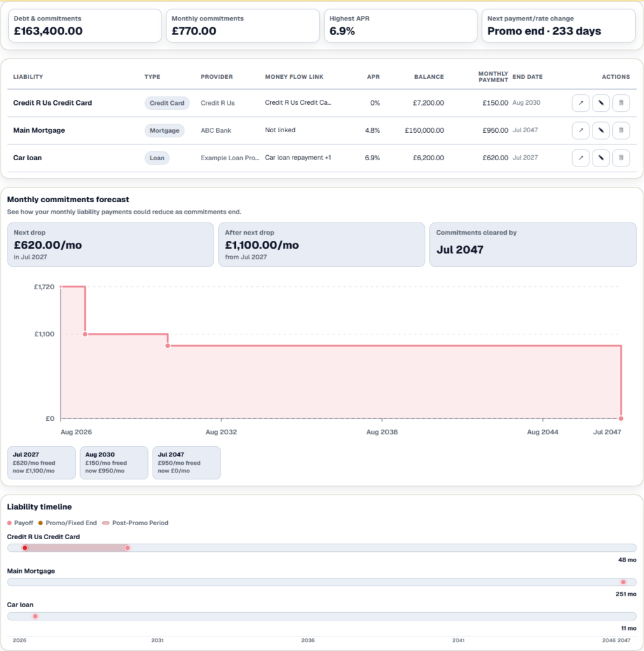Click the £1,720 chart axis label
This screenshot has width=644, height=651.
coord(44,287)
